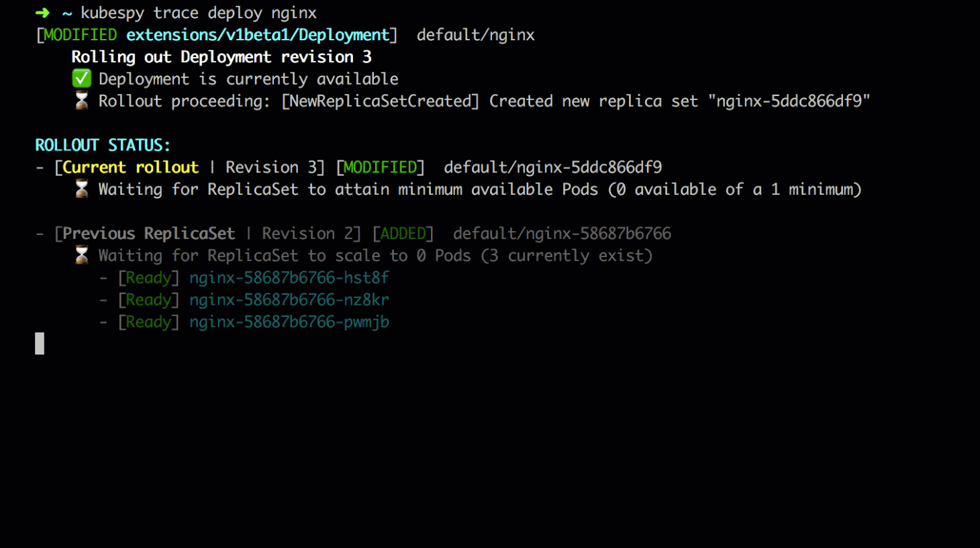Viewport: 980px width, 548px height.
Task: Click default/nginx-5ddc866df9 ReplicaSet name
Action: (x=552, y=167)
